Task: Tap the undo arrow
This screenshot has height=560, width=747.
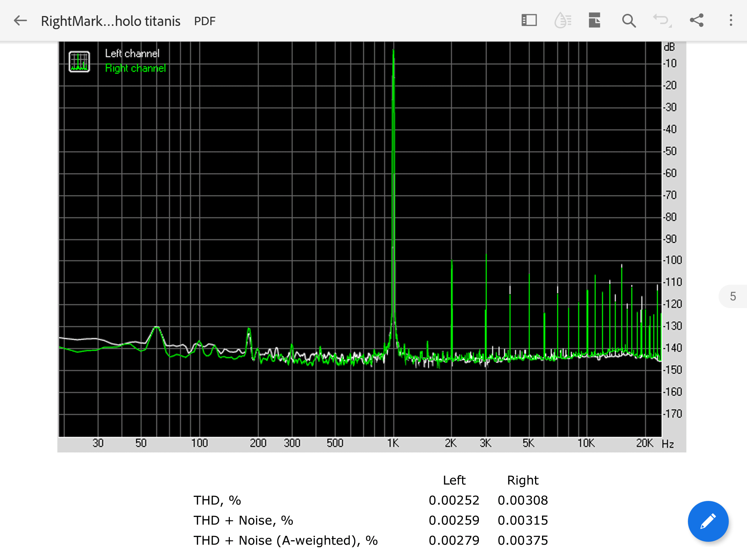Action: [x=662, y=20]
